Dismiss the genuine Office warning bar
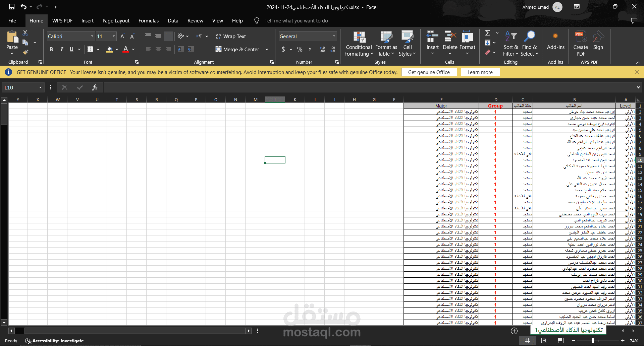 (x=637, y=72)
